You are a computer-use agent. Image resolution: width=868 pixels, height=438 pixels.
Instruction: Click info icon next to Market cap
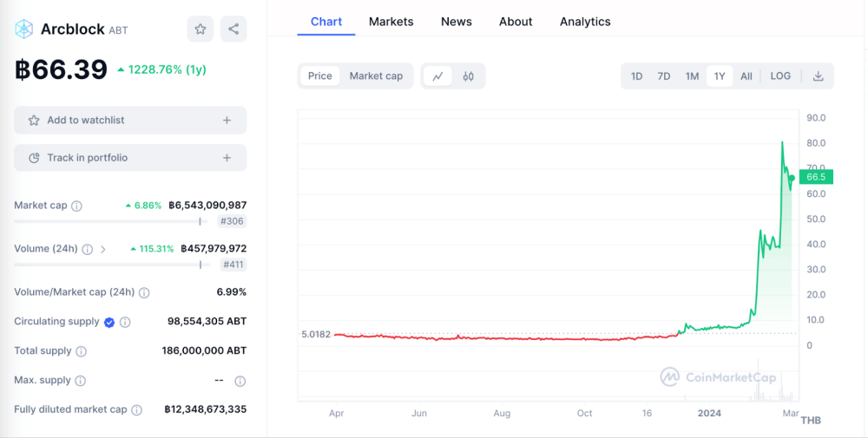[76, 206]
